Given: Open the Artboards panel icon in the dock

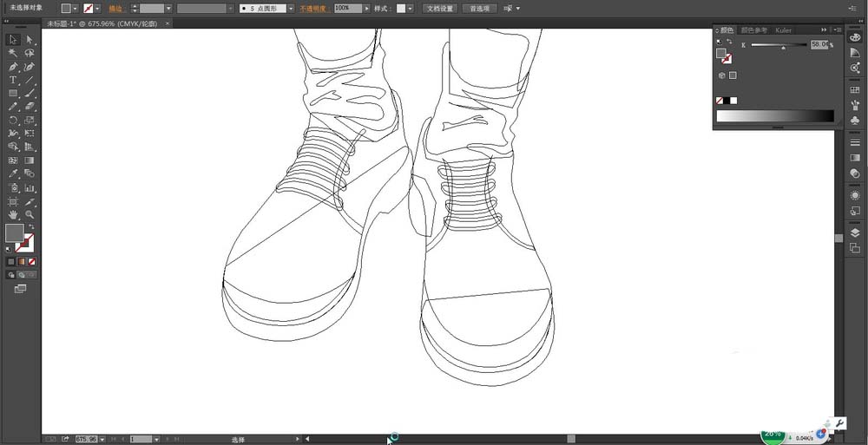Looking at the screenshot, I should [x=855, y=248].
